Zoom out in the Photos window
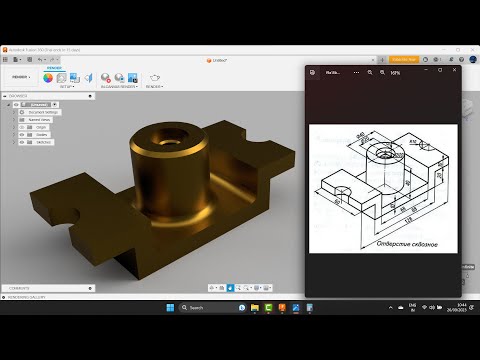 tap(370, 72)
